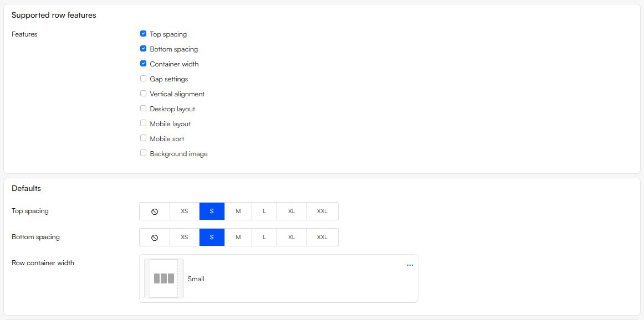Select XXL for Bottom spacing
This screenshot has width=644, height=320.
tap(322, 237)
